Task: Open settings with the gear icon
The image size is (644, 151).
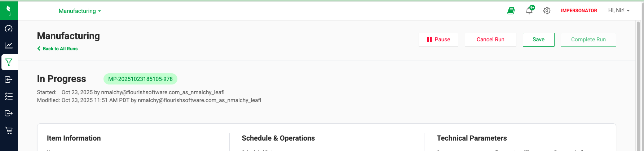Action: click(x=547, y=11)
